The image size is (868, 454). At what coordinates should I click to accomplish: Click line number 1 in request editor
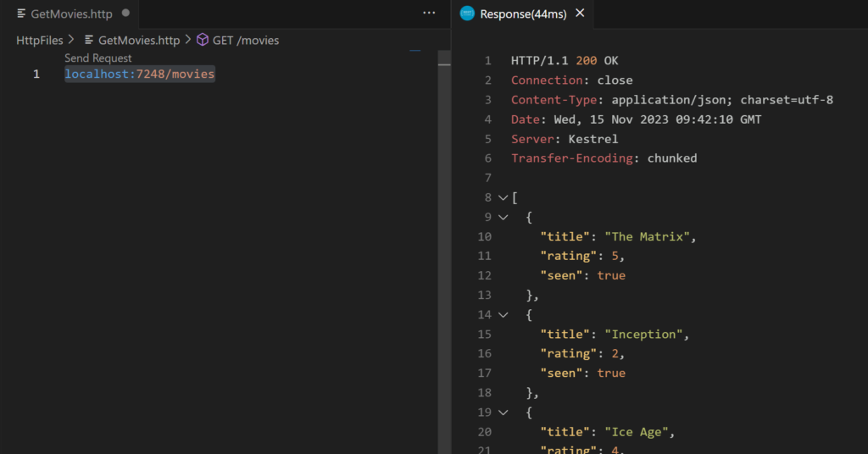pos(36,75)
